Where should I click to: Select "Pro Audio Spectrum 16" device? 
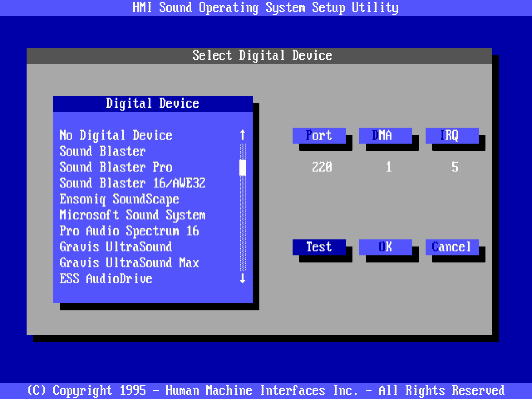pos(129,231)
